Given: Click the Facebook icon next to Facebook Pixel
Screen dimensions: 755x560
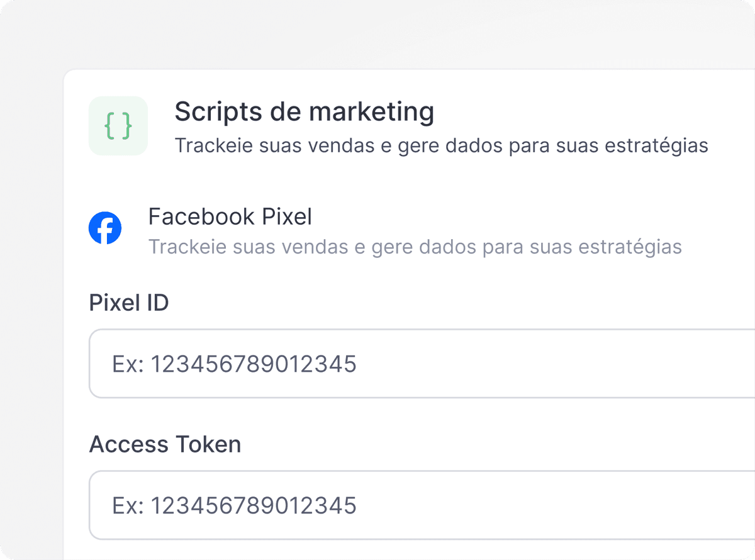Looking at the screenshot, I should pyautogui.click(x=105, y=228).
